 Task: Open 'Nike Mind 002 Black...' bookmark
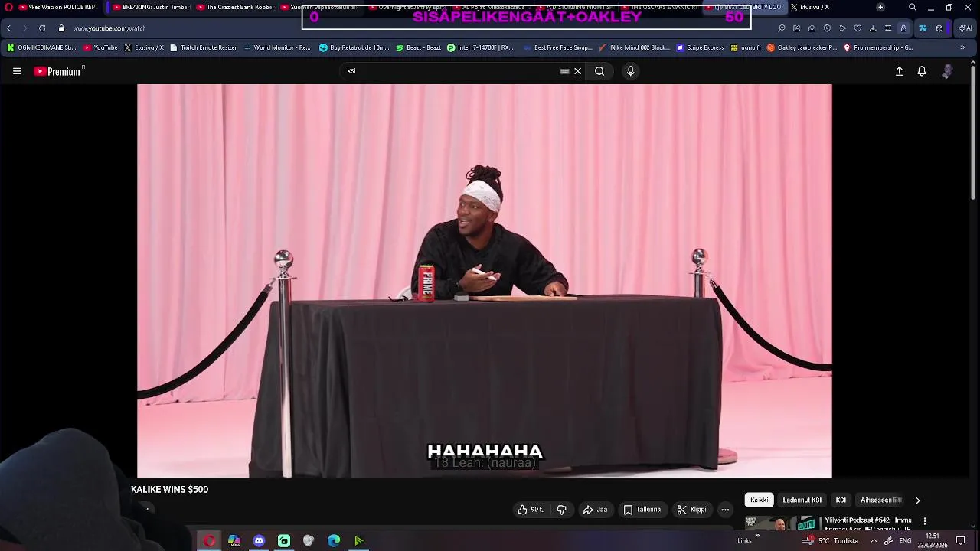pos(634,47)
